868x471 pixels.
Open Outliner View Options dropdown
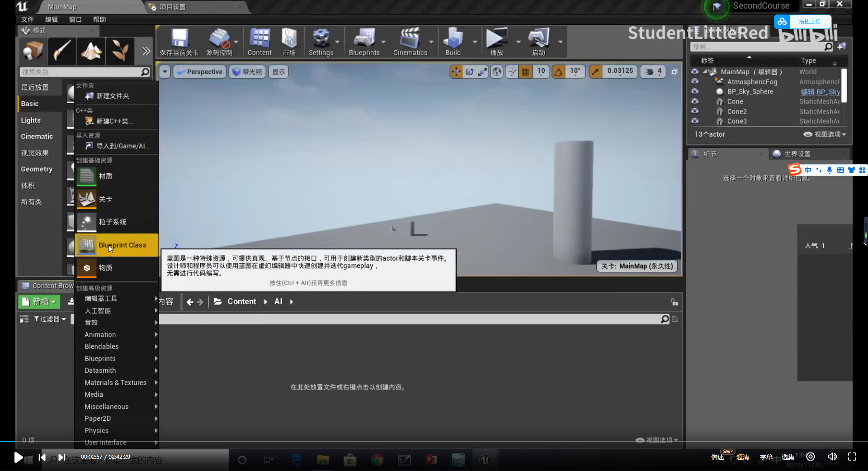click(x=825, y=134)
